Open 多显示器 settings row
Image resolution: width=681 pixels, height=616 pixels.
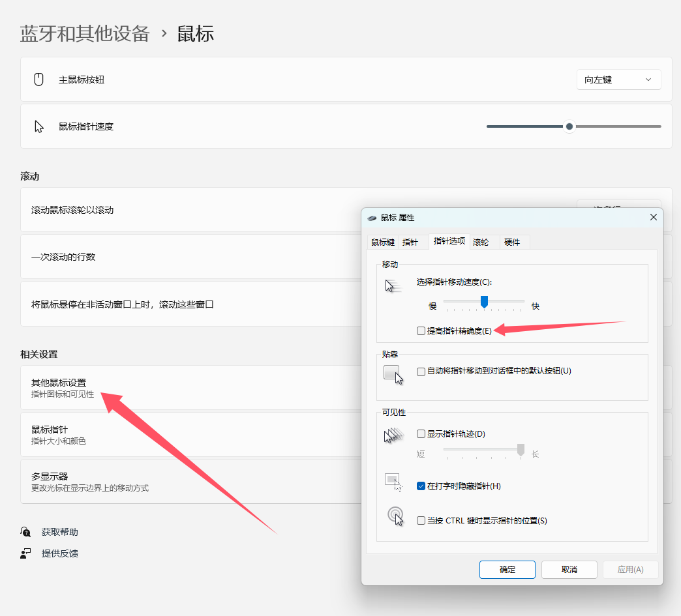tap(191, 482)
